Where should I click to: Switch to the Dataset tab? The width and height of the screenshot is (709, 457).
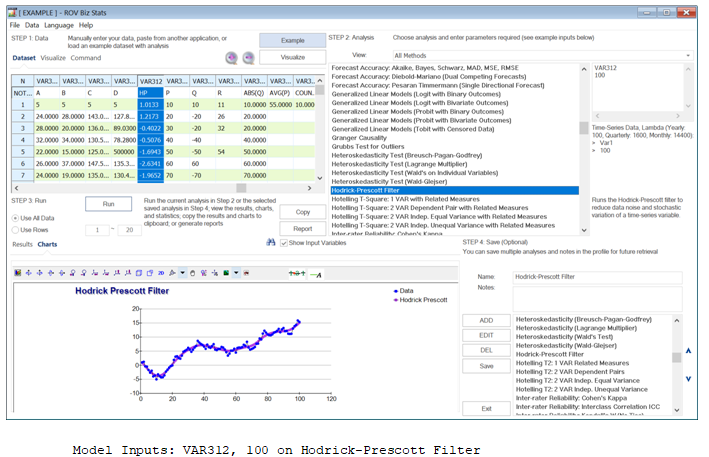24,58
